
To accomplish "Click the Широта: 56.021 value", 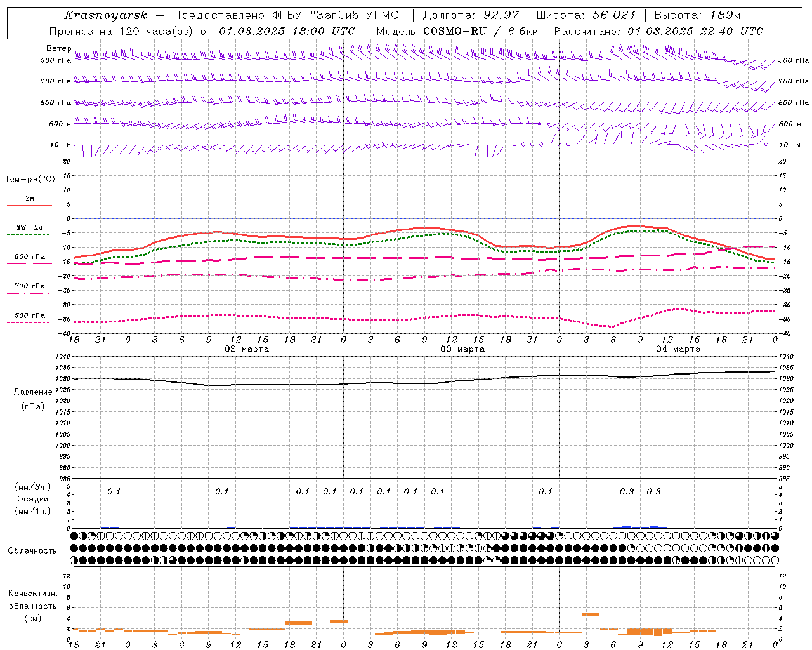I will 586,15.
